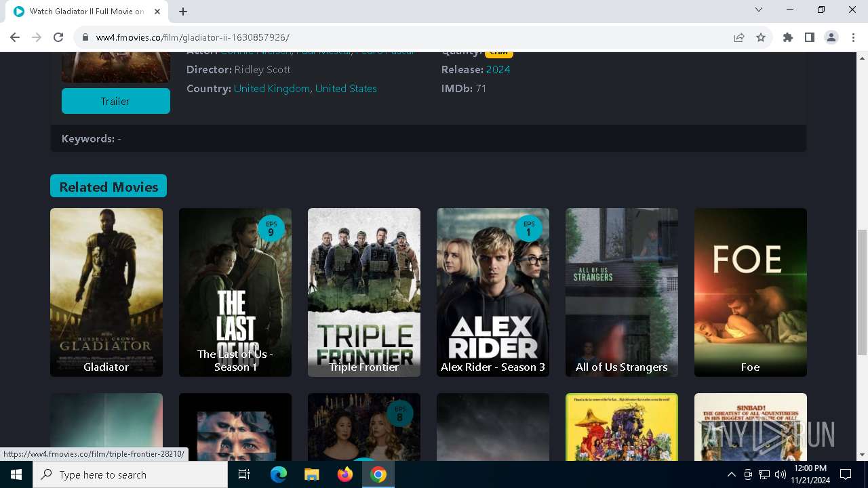Open the Windows Start menu

(x=16, y=474)
